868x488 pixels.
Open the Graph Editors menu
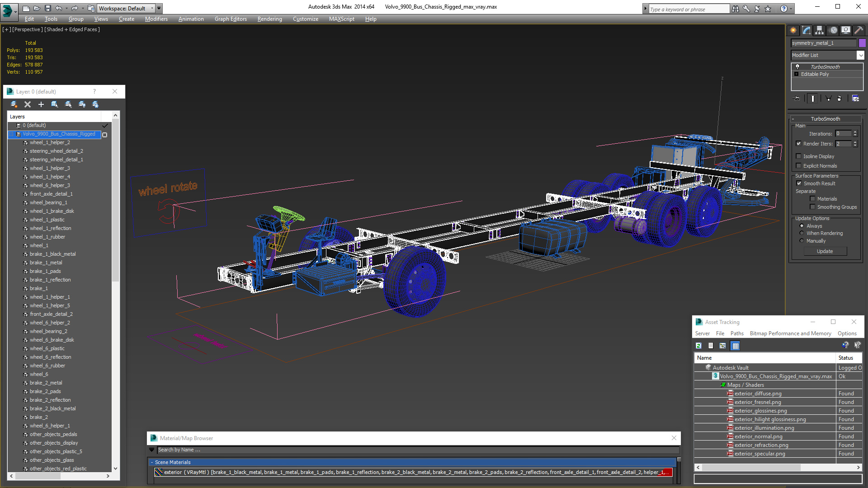point(231,19)
